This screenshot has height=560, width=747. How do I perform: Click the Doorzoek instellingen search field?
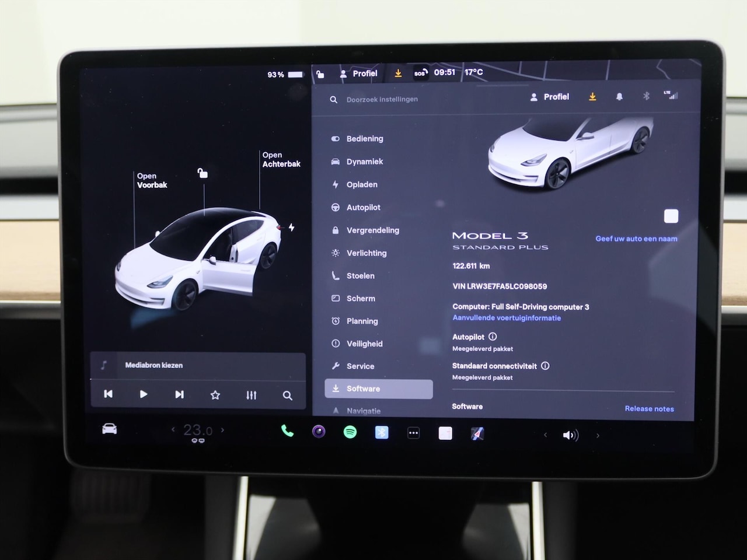(x=382, y=100)
